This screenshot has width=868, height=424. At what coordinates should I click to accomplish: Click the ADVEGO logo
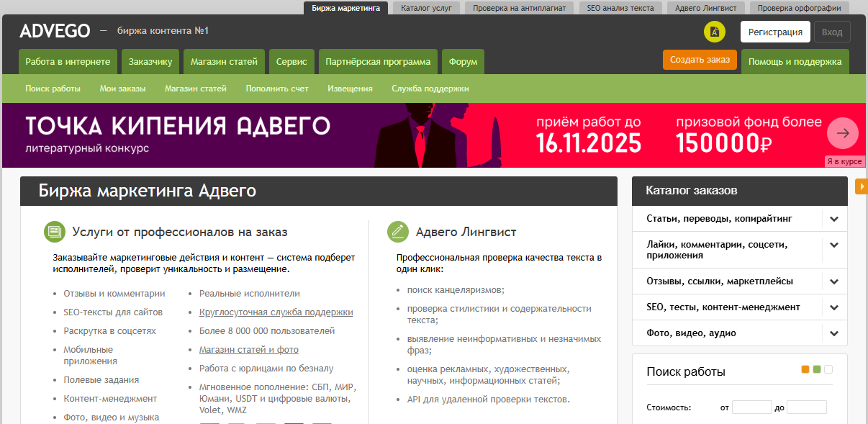[x=55, y=31]
